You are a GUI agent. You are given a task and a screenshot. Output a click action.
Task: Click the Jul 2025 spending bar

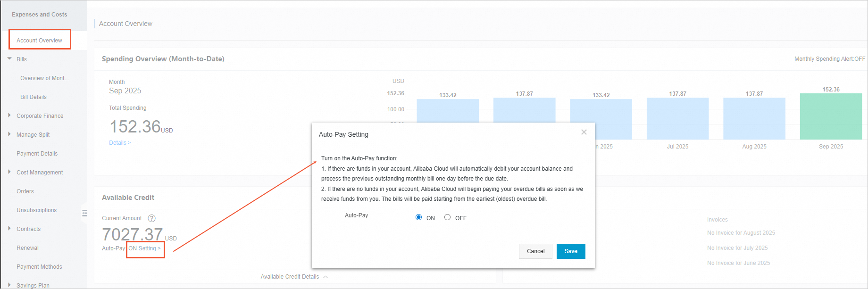[677, 119]
